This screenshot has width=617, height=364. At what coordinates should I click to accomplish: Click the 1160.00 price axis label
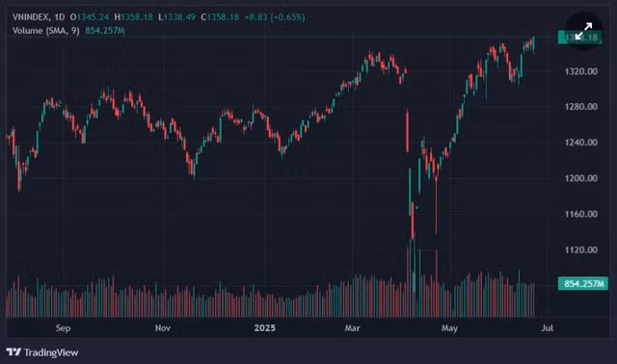point(580,214)
